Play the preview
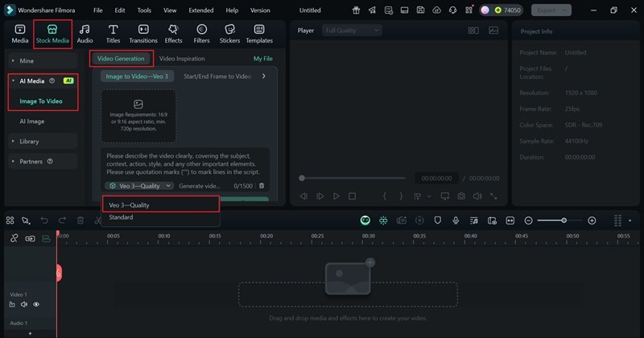The image size is (644, 338). click(336, 196)
